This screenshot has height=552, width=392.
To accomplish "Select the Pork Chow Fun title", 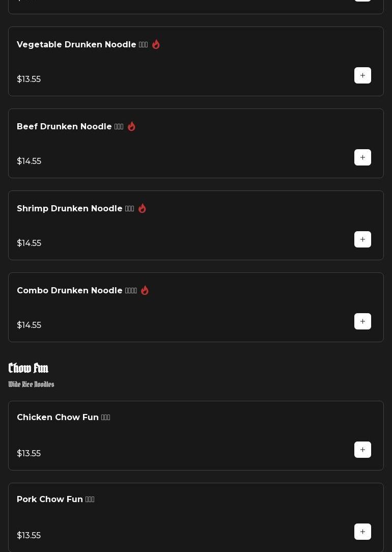I will pyautogui.click(x=50, y=500).
